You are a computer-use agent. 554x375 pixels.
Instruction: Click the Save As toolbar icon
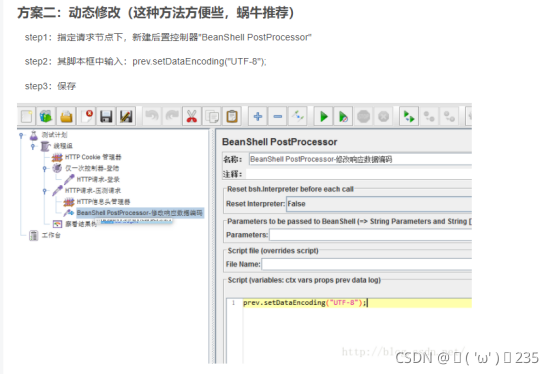(126, 116)
